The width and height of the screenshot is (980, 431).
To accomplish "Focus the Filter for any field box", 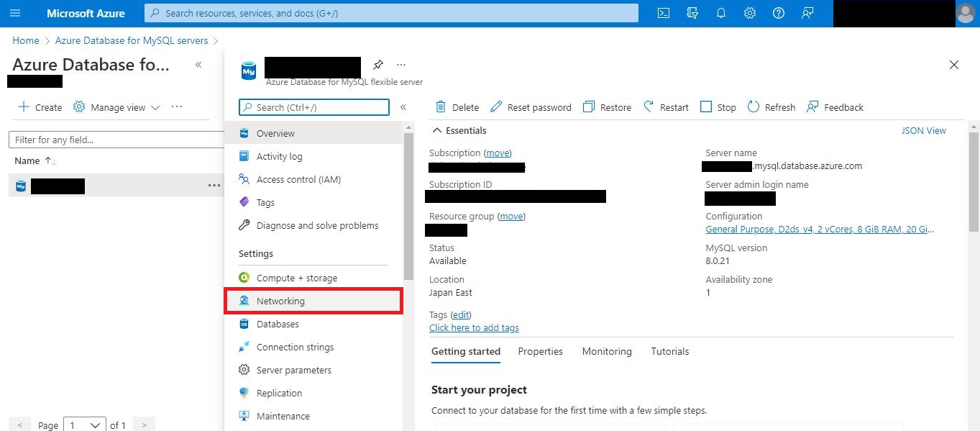I will 116,140.
